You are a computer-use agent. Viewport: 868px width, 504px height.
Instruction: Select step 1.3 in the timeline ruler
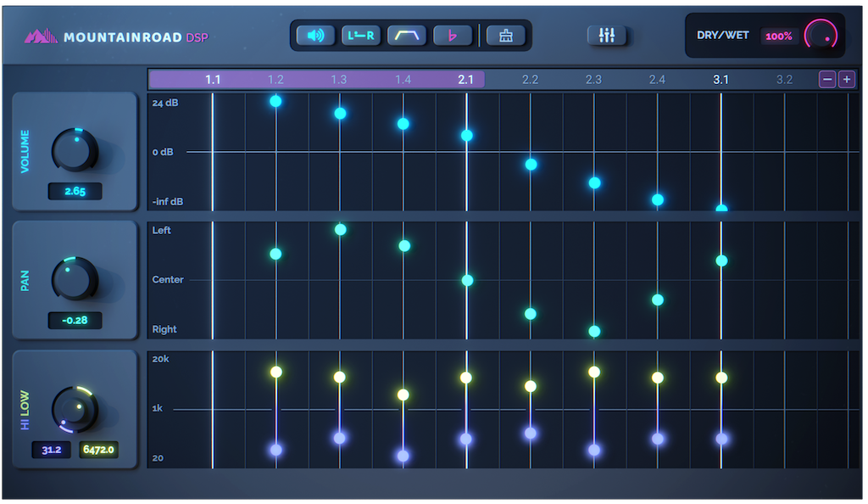[339, 80]
